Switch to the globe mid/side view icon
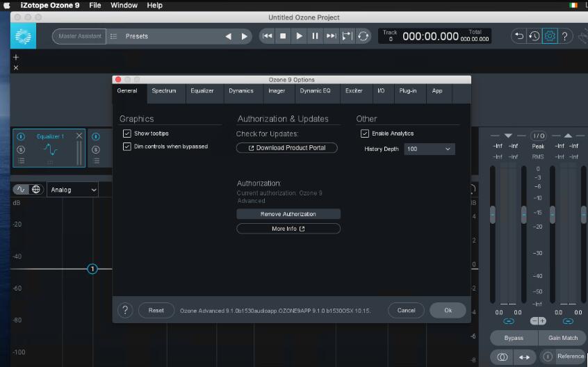Screen dimensions: 588x367 pos(36,190)
